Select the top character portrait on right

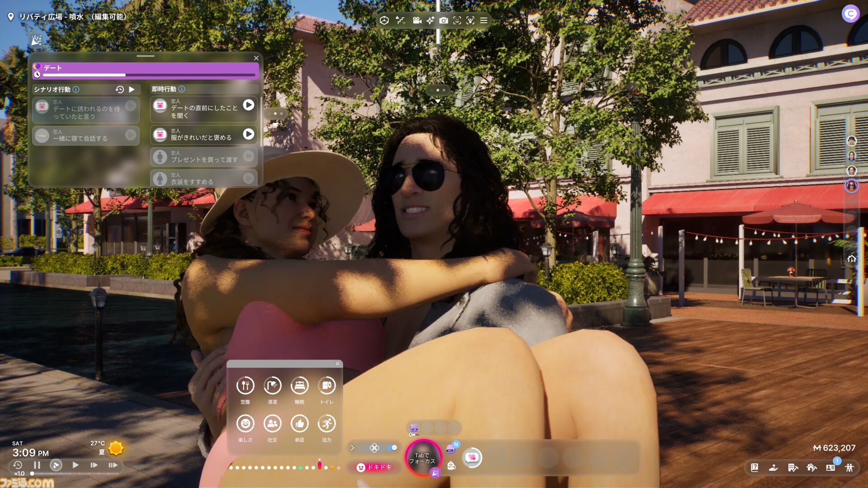pyautogui.click(x=852, y=141)
